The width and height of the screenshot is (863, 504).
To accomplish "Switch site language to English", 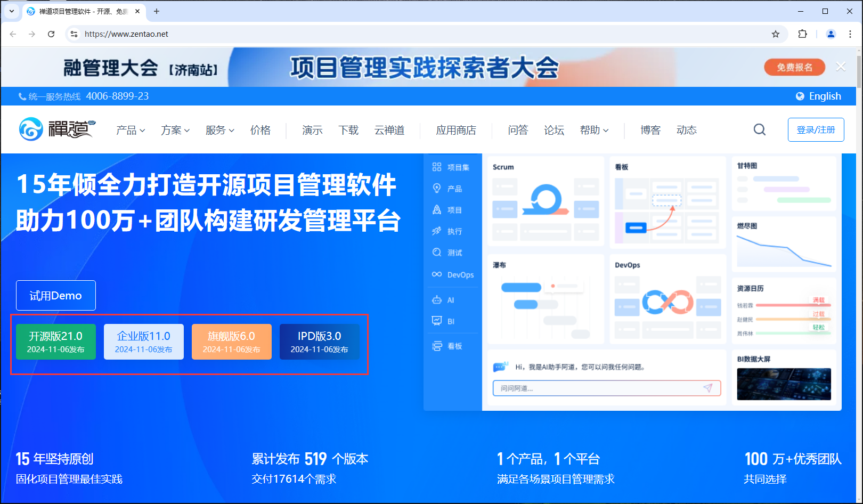I will pyautogui.click(x=825, y=96).
